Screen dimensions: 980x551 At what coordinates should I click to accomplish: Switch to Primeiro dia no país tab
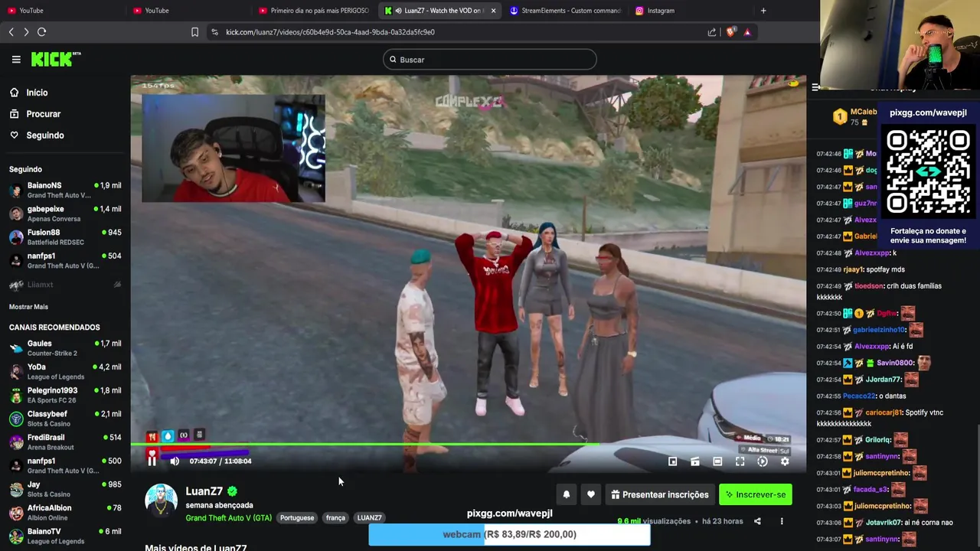314,11
